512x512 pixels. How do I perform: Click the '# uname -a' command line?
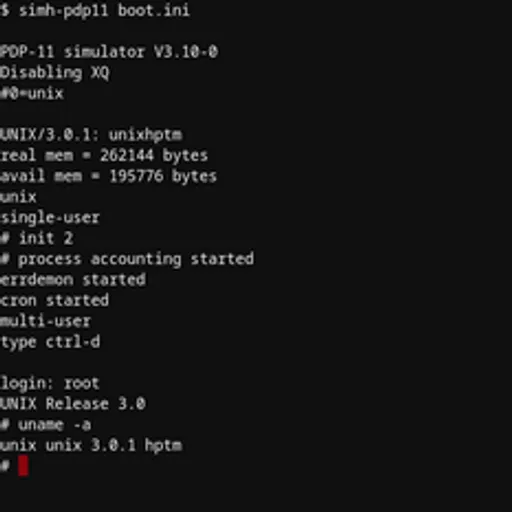pyautogui.click(x=45, y=425)
